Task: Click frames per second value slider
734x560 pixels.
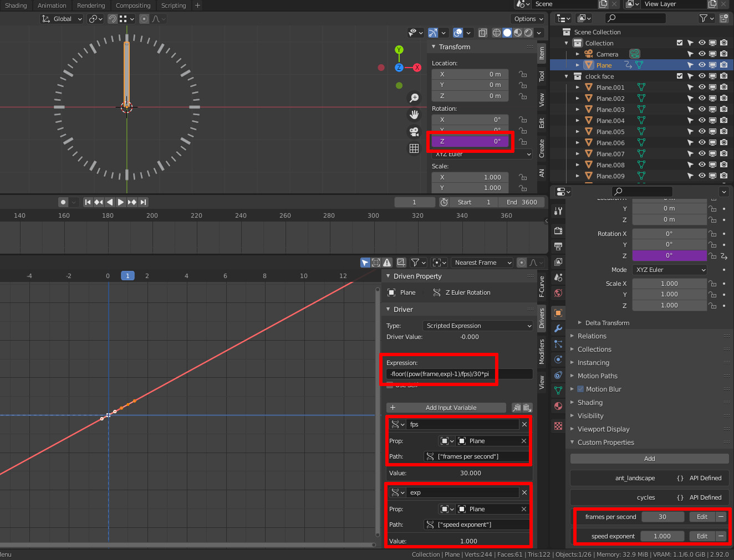Action: click(x=662, y=517)
